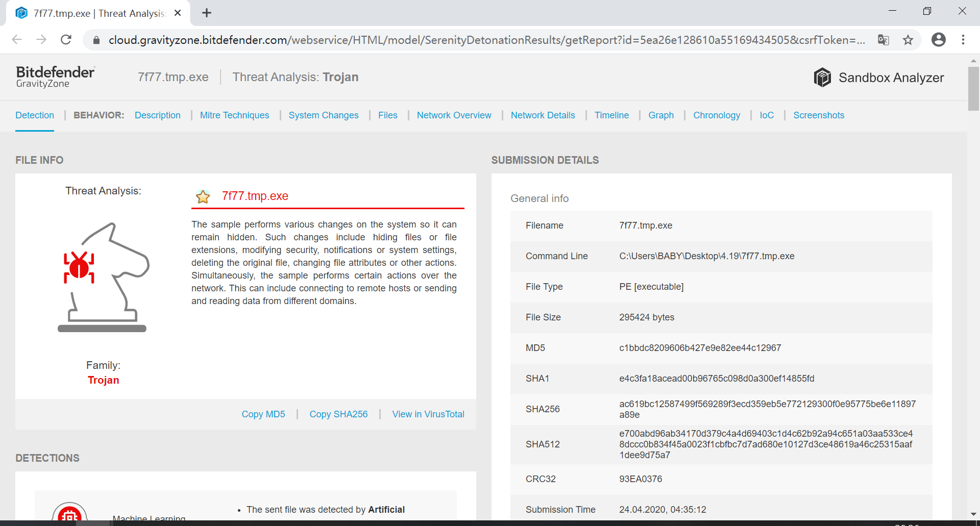Click the browser back arrow
The width and height of the screenshot is (980, 526).
pos(17,40)
